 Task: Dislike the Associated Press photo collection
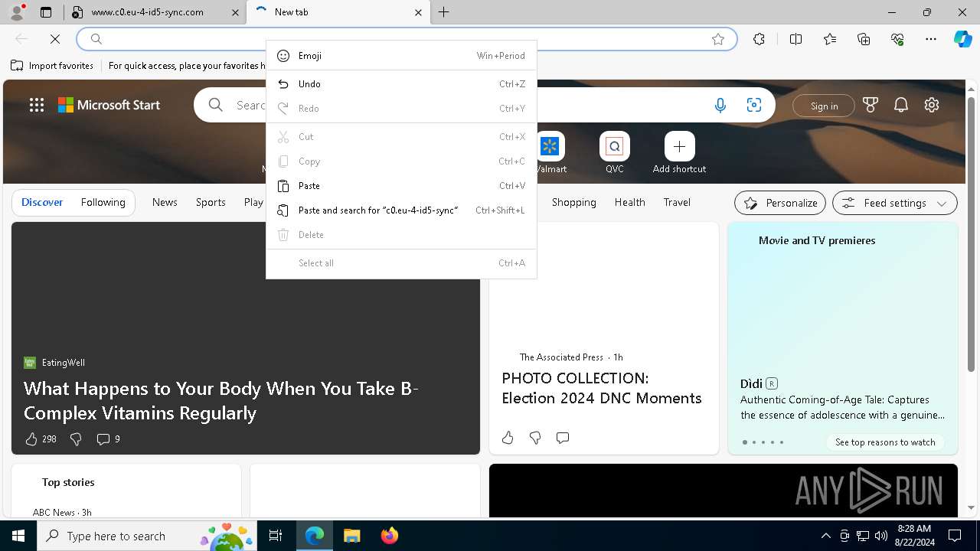tap(535, 438)
